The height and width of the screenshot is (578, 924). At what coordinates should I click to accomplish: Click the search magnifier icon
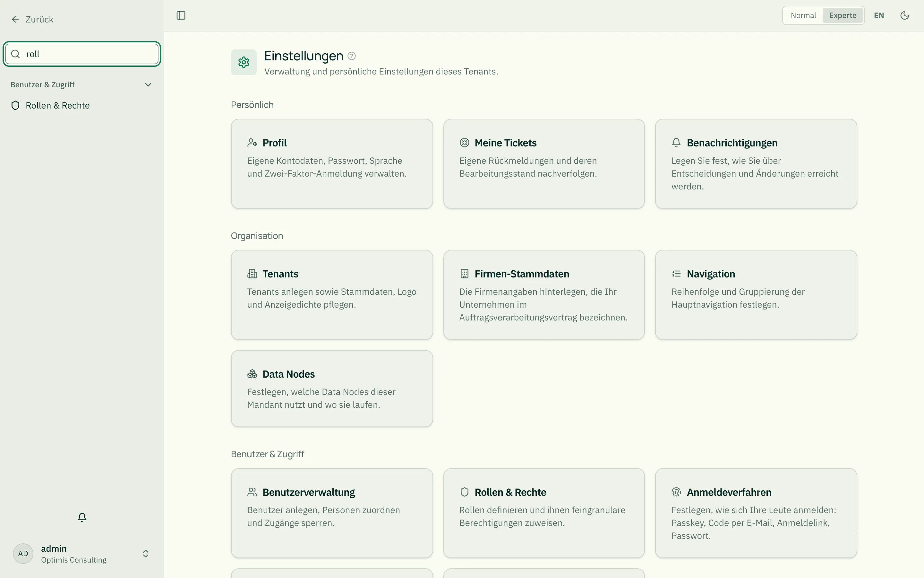click(x=15, y=54)
